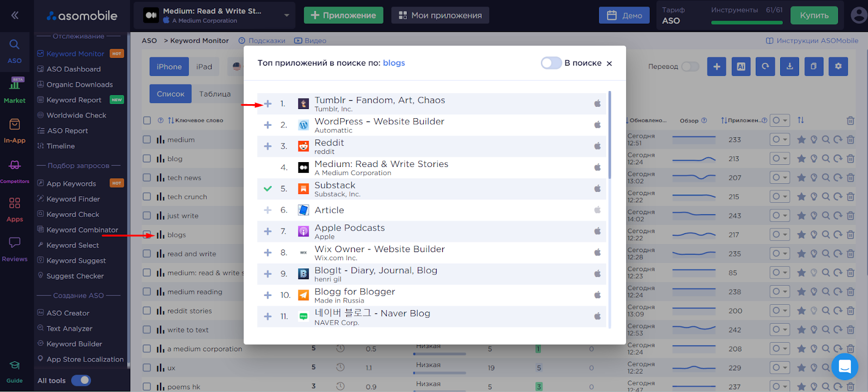Screen dimensions: 868x392
Task: Open the circle dropdown in medium row
Action: coord(780,139)
